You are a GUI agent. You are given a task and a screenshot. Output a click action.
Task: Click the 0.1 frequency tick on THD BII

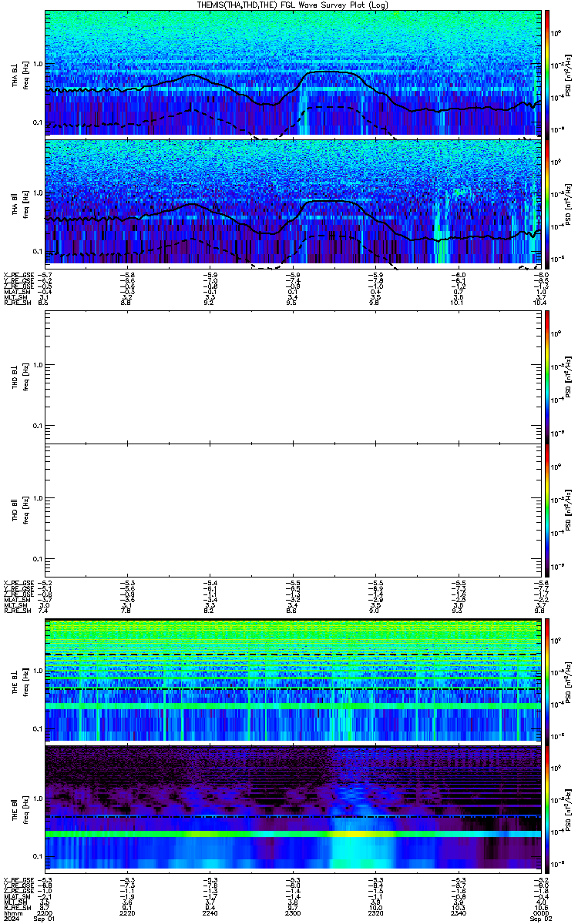38,559
